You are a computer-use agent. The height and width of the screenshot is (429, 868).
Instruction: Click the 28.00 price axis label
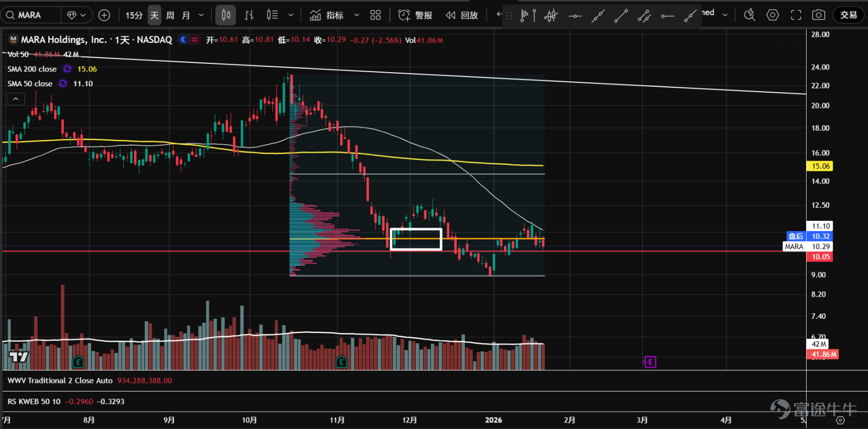820,34
